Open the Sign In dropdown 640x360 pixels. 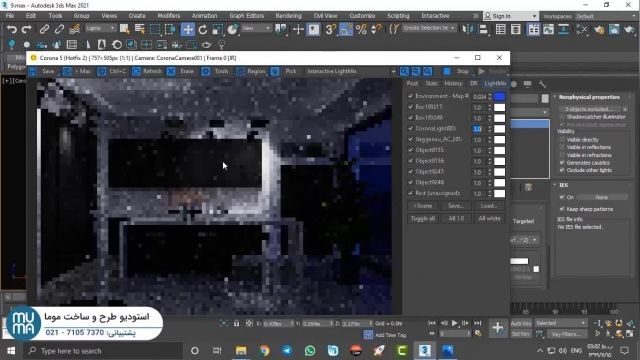coord(511,16)
